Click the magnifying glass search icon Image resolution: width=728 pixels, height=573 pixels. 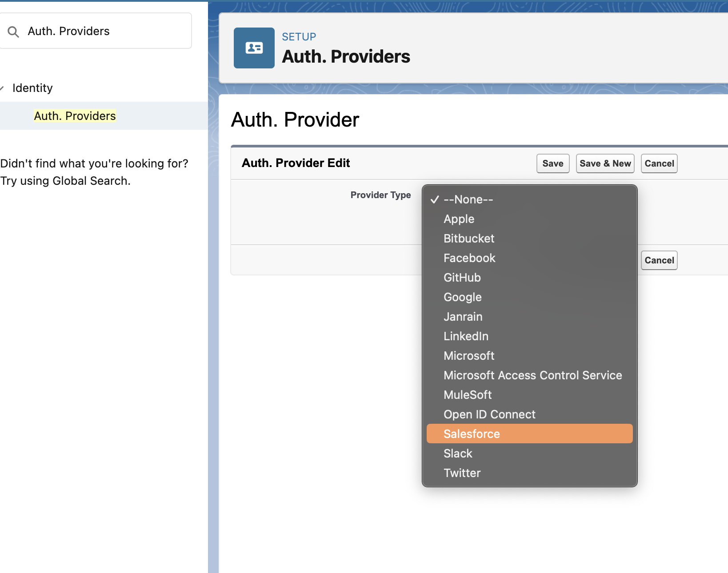click(13, 31)
